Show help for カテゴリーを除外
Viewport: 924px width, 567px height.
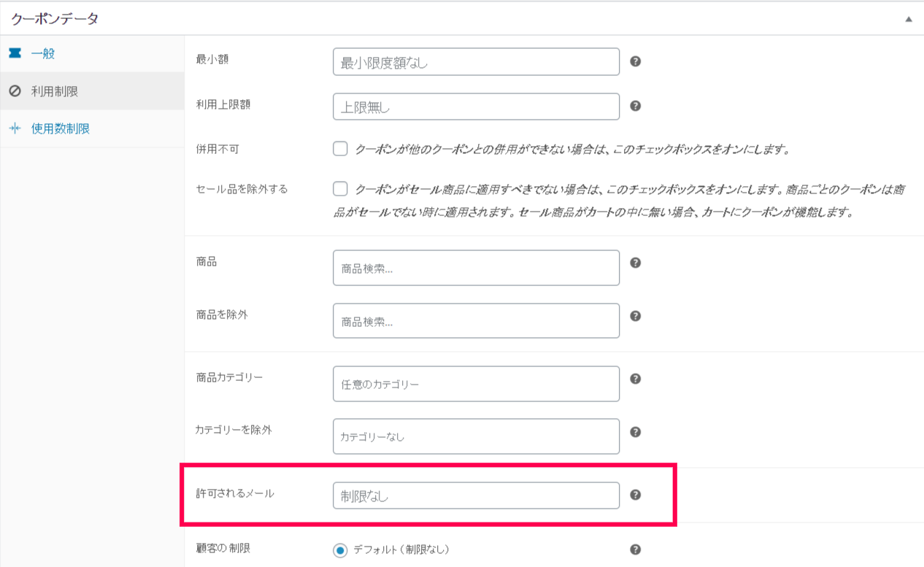point(635,431)
